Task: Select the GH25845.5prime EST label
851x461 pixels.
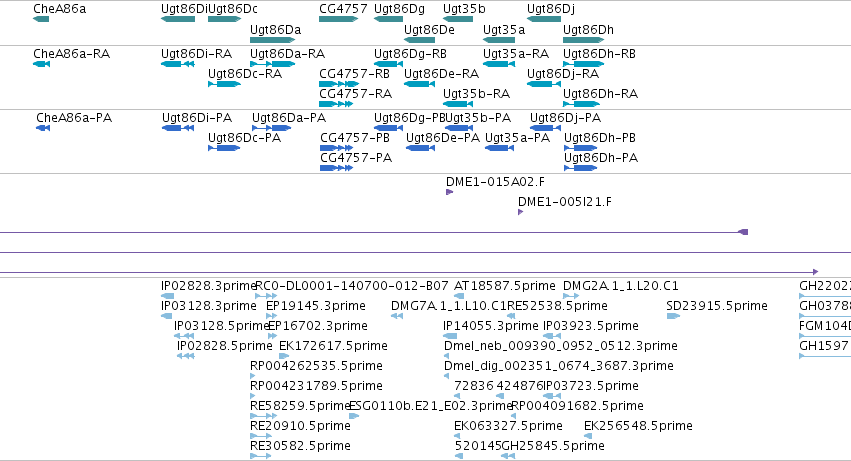Action: point(554,446)
